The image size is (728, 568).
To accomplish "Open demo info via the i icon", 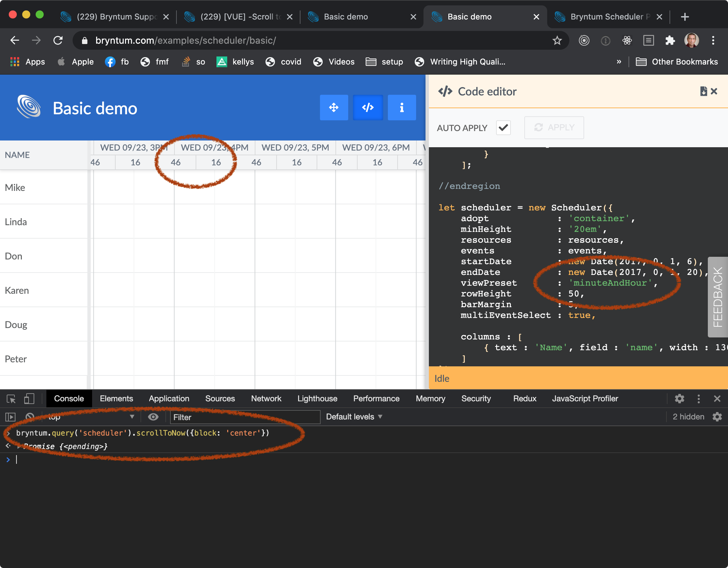I will click(x=402, y=108).
